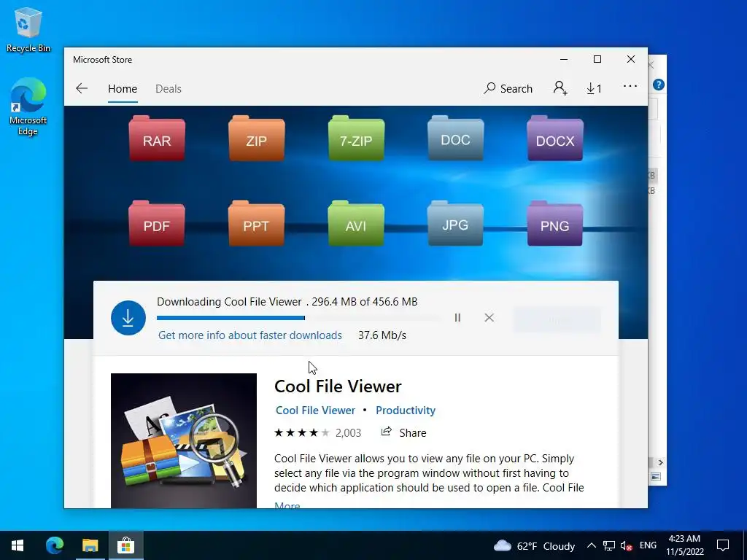Click thumbnail view icon in background window
Image resolution: width=747 pixels, height=560 pixels.
pos(656,476)
